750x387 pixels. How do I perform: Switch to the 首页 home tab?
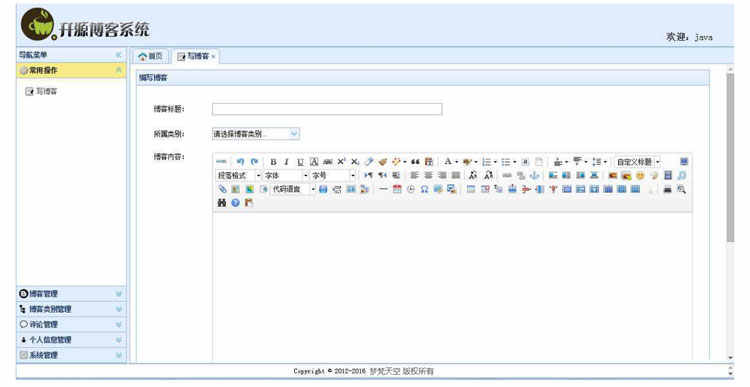[150, 56]
